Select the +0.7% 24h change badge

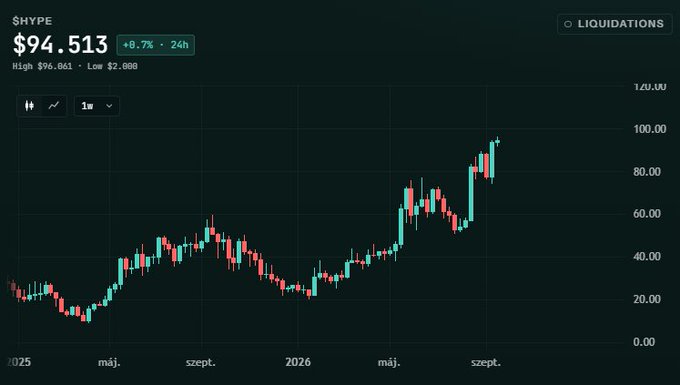pyautogui.click(x=156, y=45)
